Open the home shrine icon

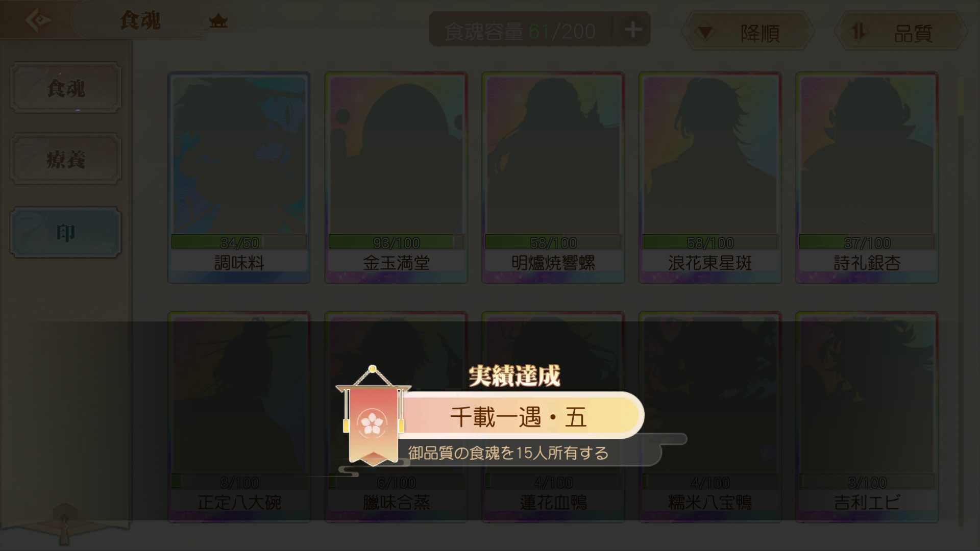[218, 21]
